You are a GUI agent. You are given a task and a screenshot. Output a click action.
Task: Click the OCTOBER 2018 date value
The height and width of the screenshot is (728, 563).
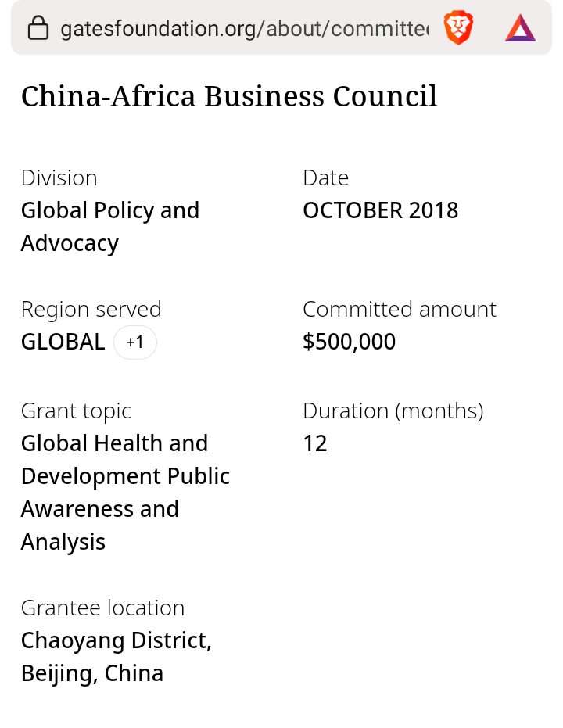pyautogui.click(x=380, y=210)
